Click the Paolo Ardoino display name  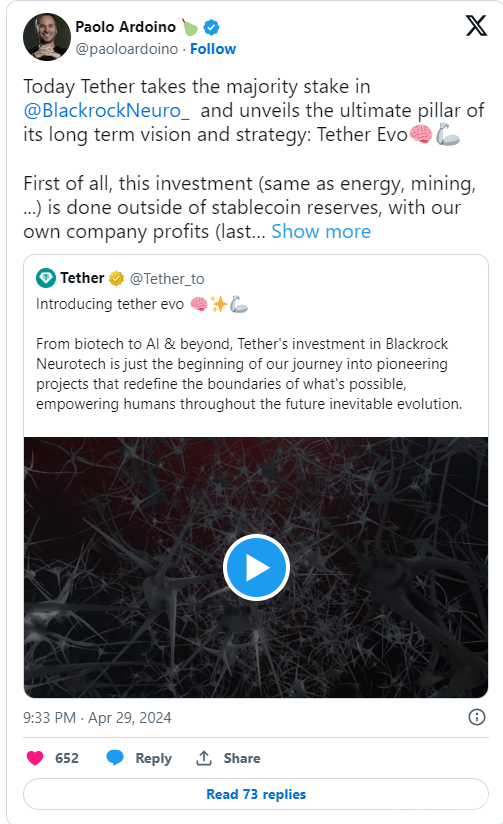tap(126, 27)
